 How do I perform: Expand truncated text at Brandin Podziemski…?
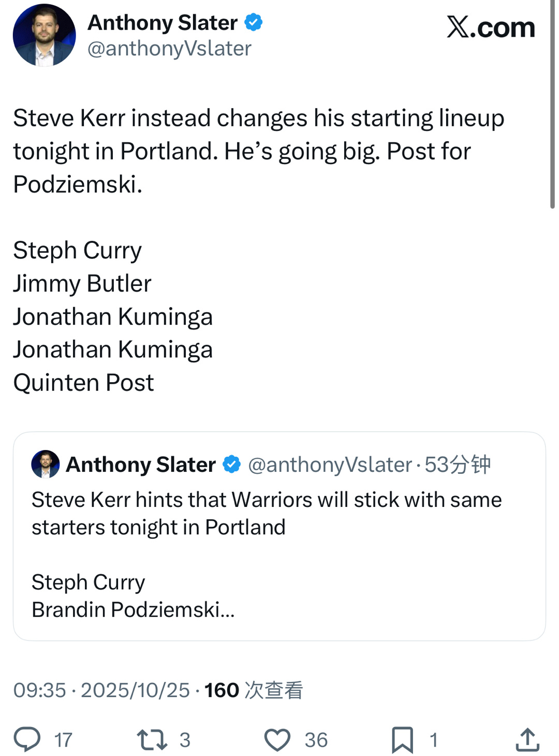coord(133,609)
